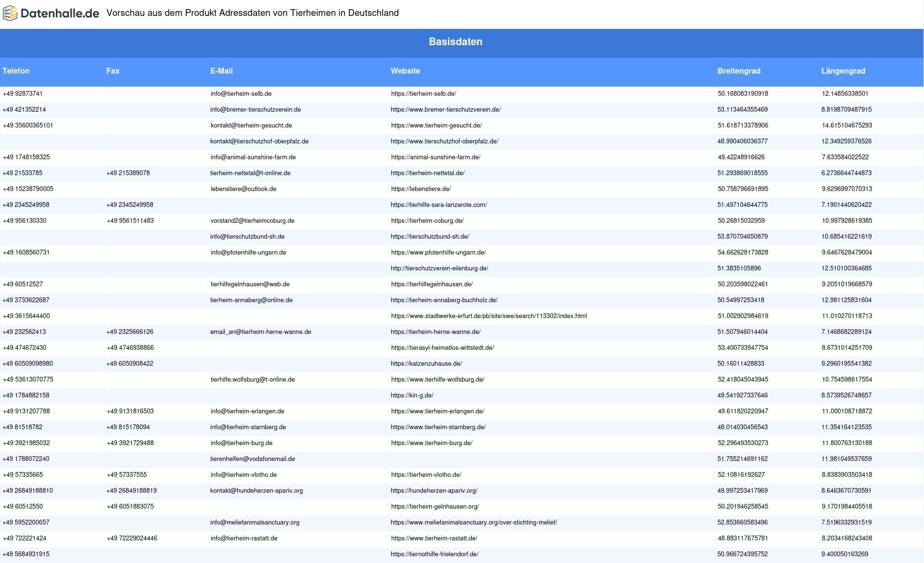The height and width of the screenshot is (563, 924).
Task: Click email tierhilfe.wolfsburg@t-online.de
Action: click(x=253, y=380)
